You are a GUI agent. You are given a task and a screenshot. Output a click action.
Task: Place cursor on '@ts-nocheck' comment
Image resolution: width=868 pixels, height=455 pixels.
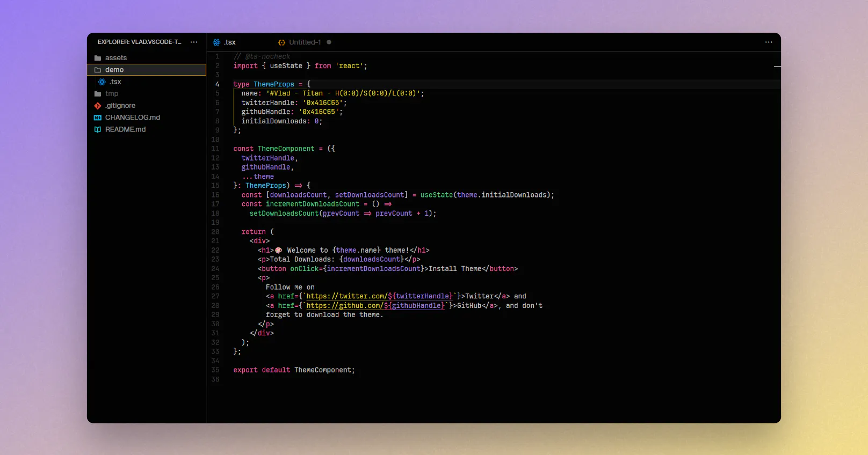coord(267,56)
